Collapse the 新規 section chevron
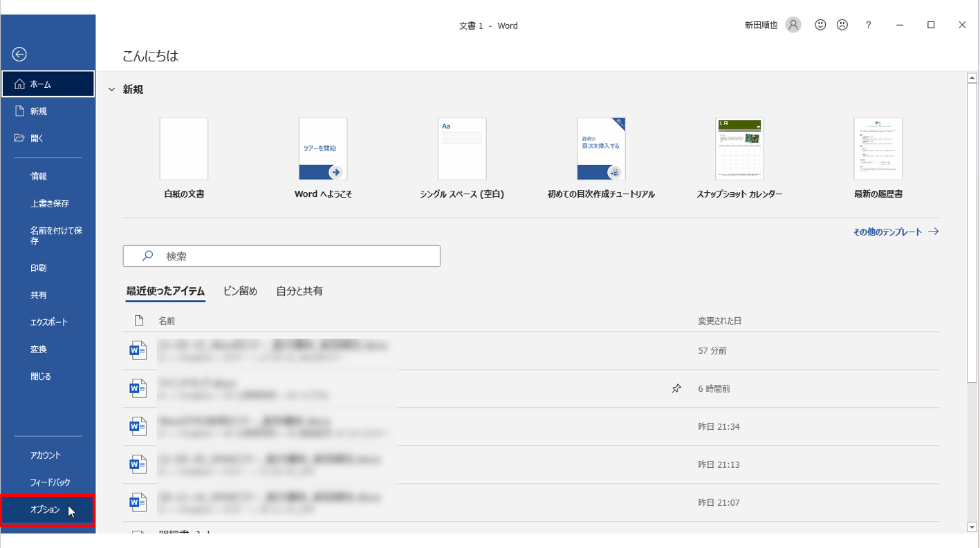This screenshot has height=548, width=980. [111, 90]
